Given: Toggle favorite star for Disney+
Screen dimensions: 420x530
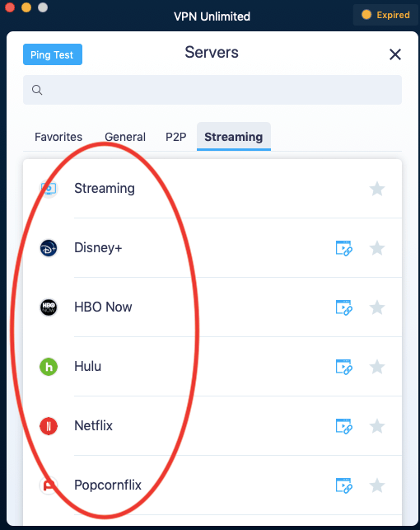Looking at the screenshot, I should pyautogui.click(x=377, y=248).
